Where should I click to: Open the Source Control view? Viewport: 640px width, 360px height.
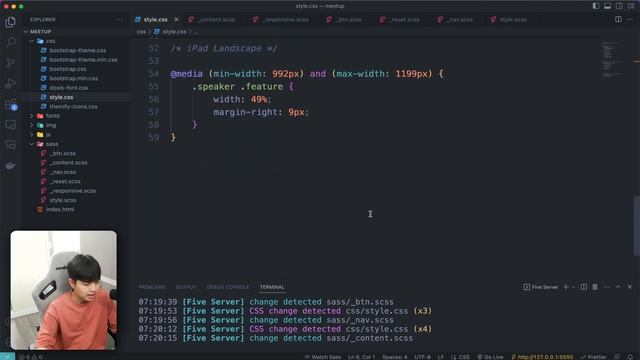click(11, 62)
